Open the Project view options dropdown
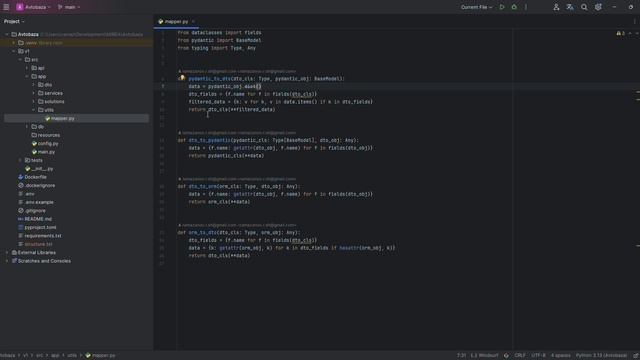Image resolution: width=640 pixels, height=360 pixels. pyautogui.click(x=14, y=21)
